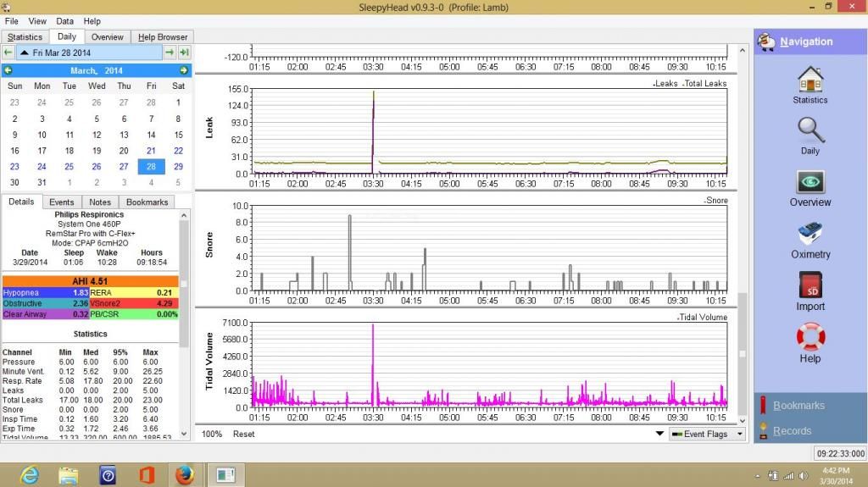868x487 pixels.
Task: Click the RERA yellow index bar
Action: 134,292
